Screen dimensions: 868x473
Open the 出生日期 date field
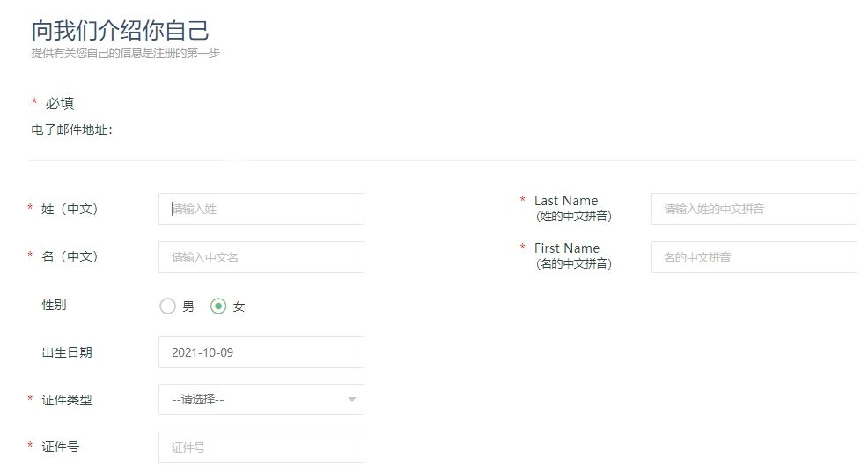pyautogui.click(x=261, y=352)
